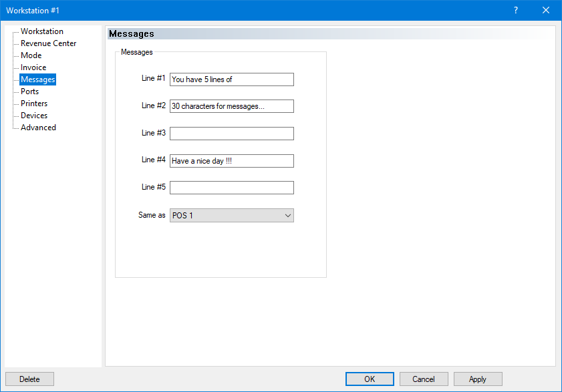Image resolution: width=562 pixels, height=392 pixels.
Task: Click into the Line #1 message field
Action: (231, 79)
